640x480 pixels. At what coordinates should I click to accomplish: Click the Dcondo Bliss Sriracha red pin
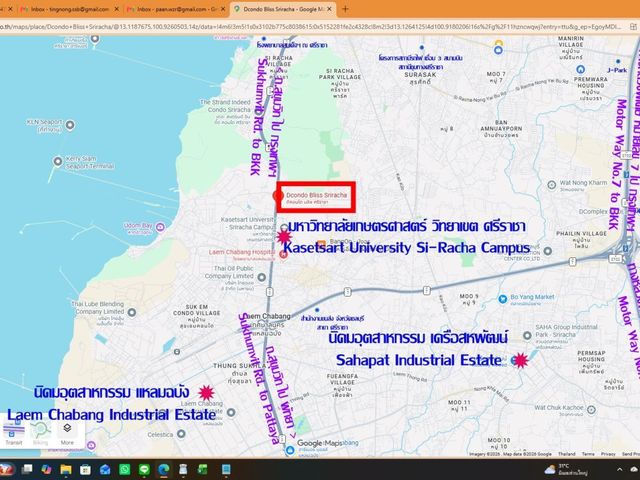(x=278, y=196)
